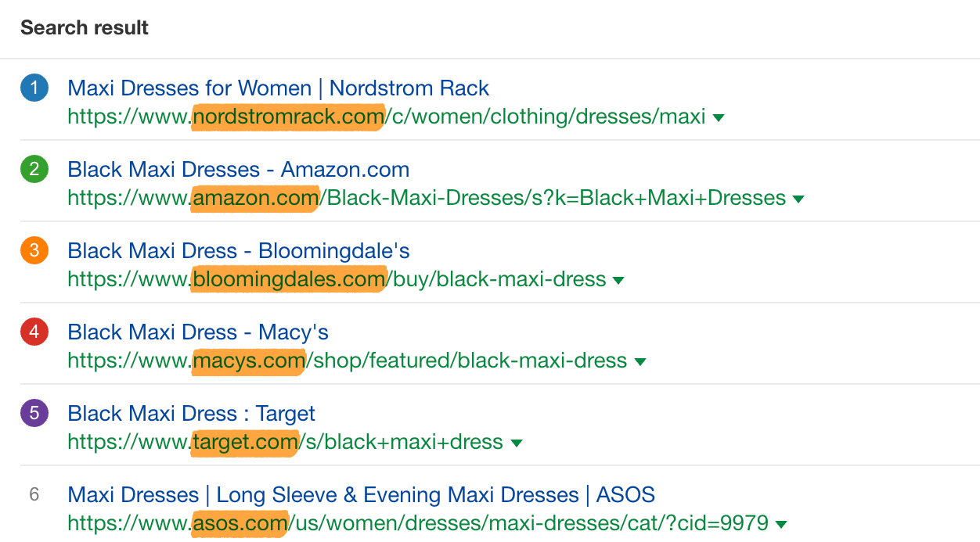980x542 pixels.
Task: Click the green rank 2 badge
Action: coord(34,169)
